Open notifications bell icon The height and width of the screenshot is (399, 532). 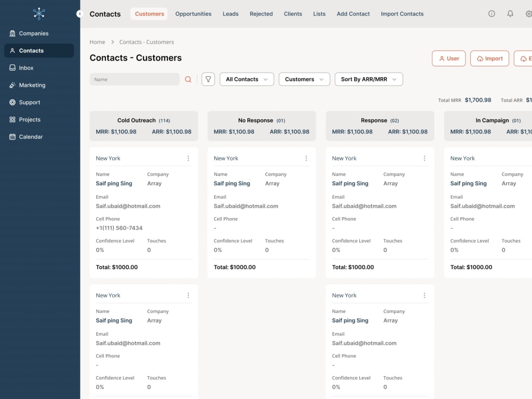pyautogui.click(x=510, y=14)
